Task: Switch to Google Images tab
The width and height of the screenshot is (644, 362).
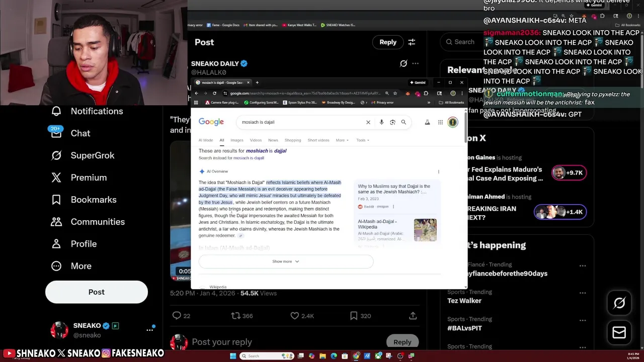Action: click(236, 140)
